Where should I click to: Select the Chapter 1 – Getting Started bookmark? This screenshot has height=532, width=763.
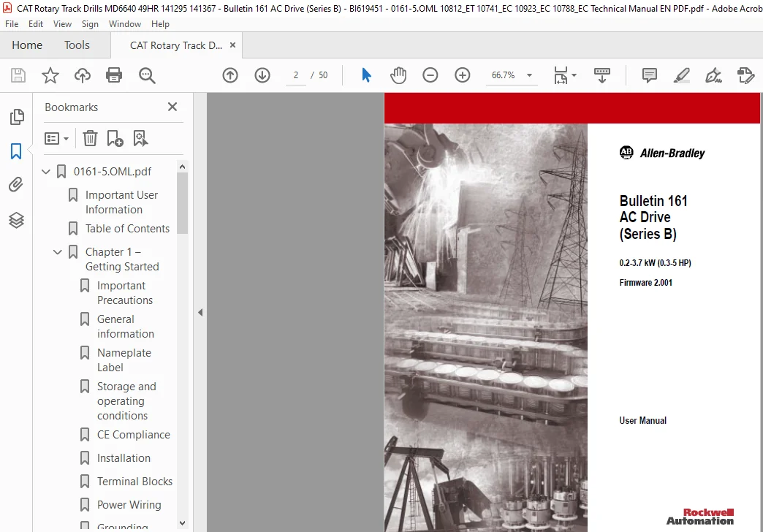tap(122, 259)
